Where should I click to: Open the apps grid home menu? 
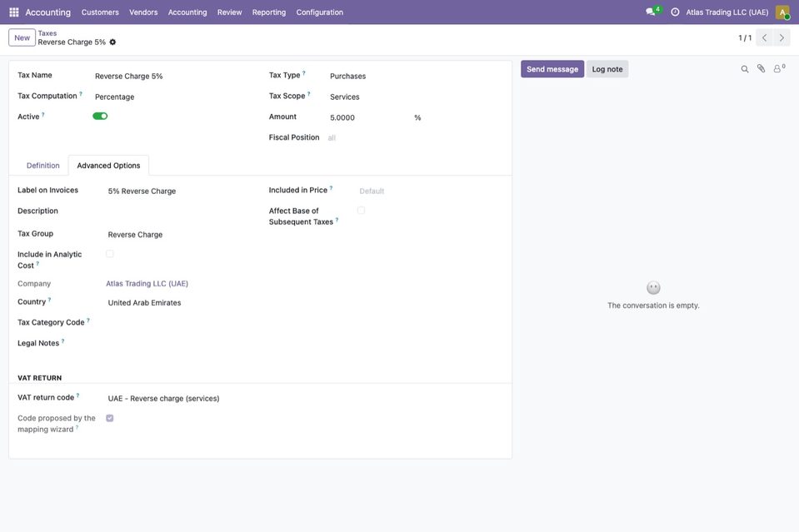pyautogui.click(x=14, y=12)
